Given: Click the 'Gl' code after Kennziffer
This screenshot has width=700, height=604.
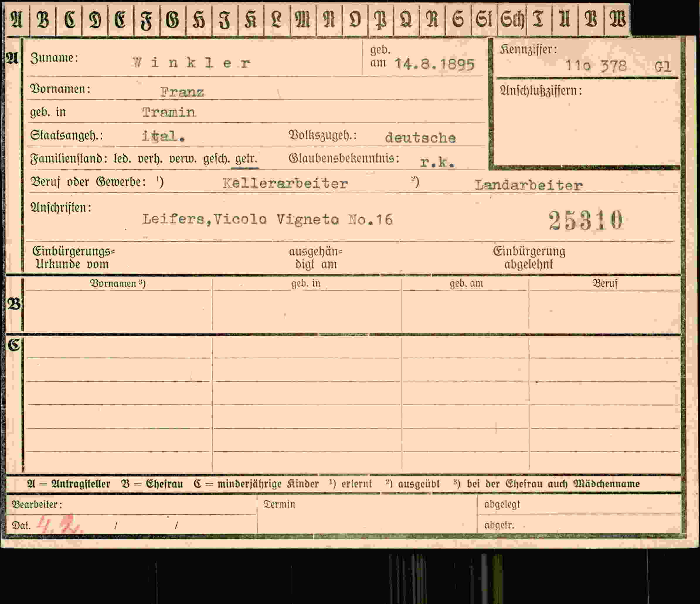Looking at the screenshot, I should [662, 67].
